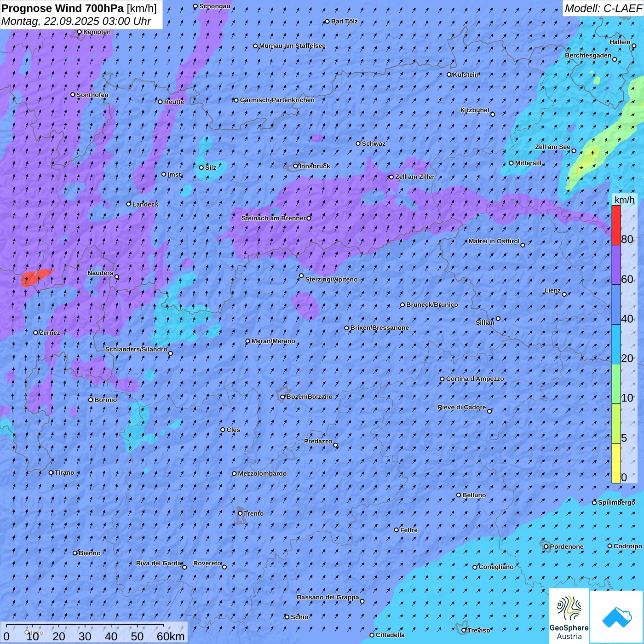Click the Tirano city label
Viewport: 644px width, 644px height.
click(x=64, y=472)
